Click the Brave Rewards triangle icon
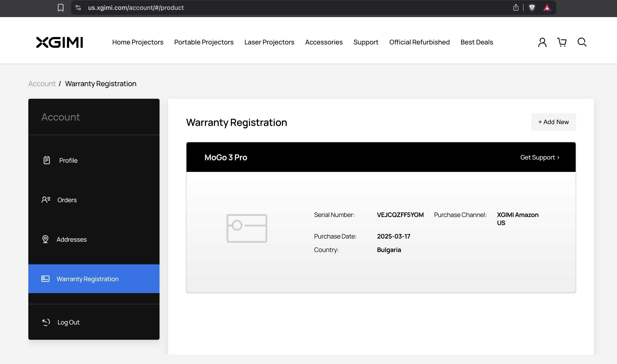Viewport: 617px width, 364px height. pos(547,8)
